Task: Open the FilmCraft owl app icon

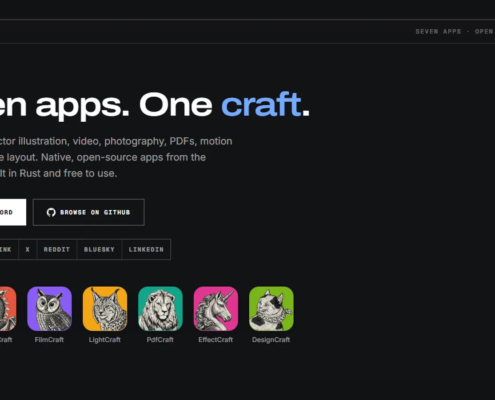Action: pos(49,309)
